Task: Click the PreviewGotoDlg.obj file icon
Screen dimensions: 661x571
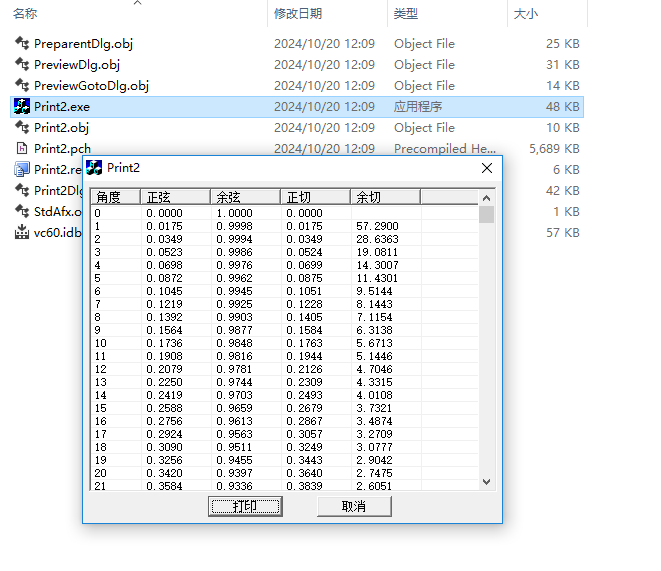Action: pos(22,86)
